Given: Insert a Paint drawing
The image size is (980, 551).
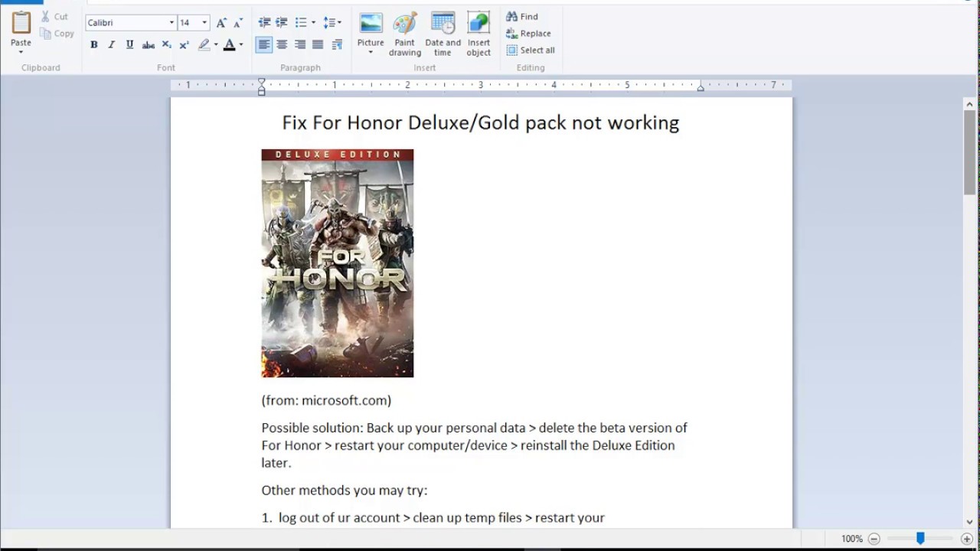Looking at the screenshot, I should click(x=405, y=34).
